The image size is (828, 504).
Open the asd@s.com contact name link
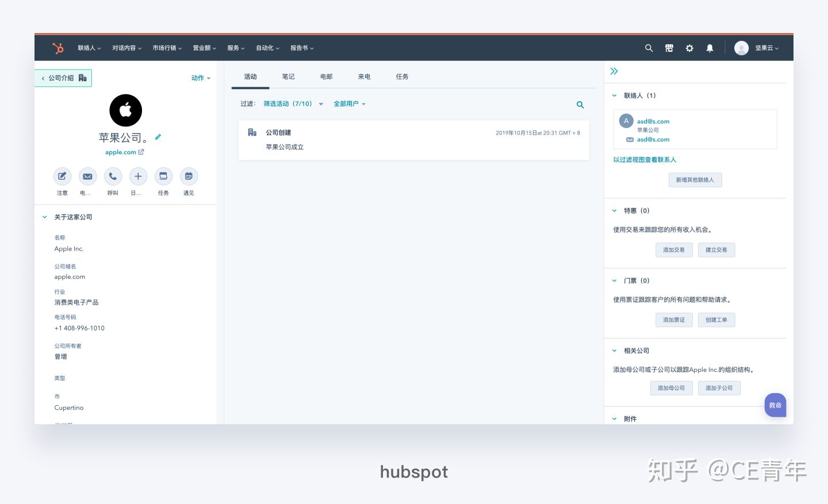[653, 121]
